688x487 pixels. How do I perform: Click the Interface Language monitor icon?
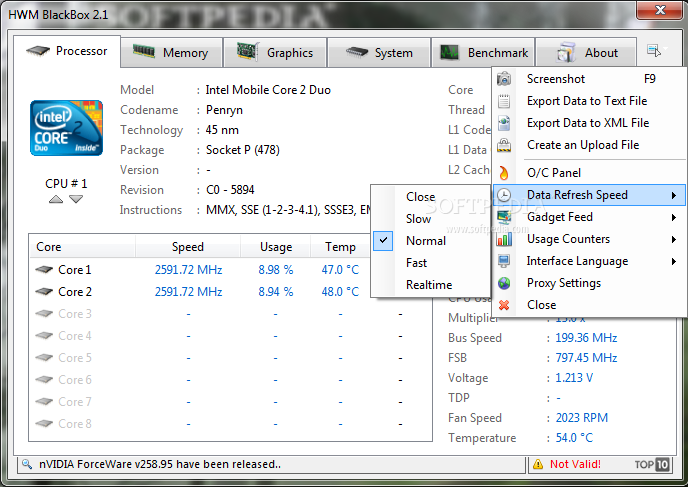point(504,261)
